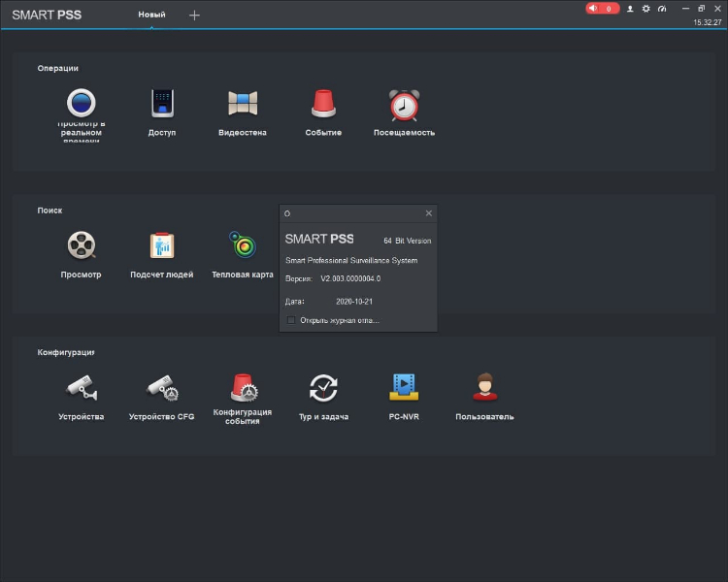This screenshot has height=582, width=728.
Task: Restore down the SMART PSS window
Action: coord(702,9)
